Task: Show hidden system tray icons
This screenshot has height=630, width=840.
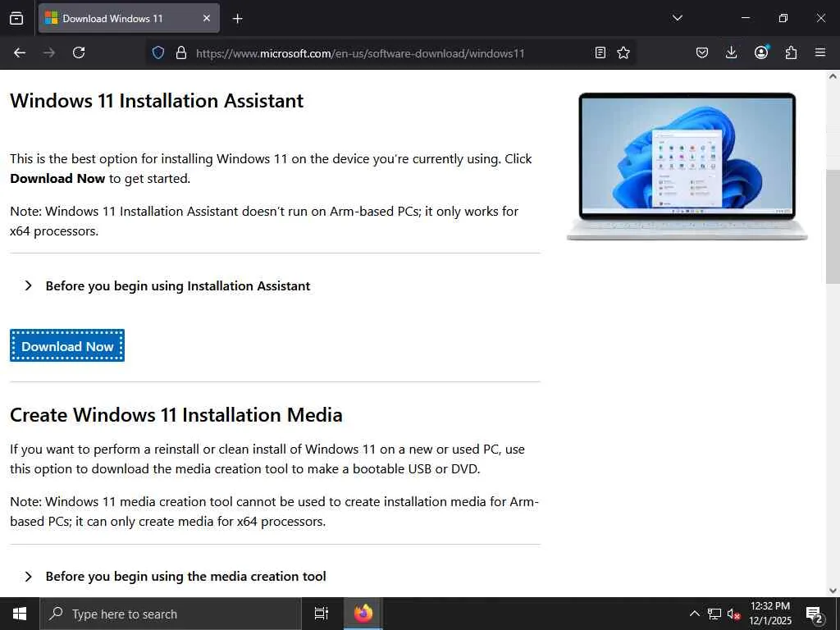Action: tap(694, 614)
